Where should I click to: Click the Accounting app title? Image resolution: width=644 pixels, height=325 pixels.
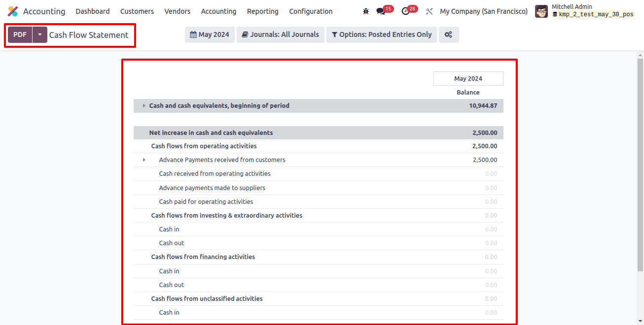44,11
